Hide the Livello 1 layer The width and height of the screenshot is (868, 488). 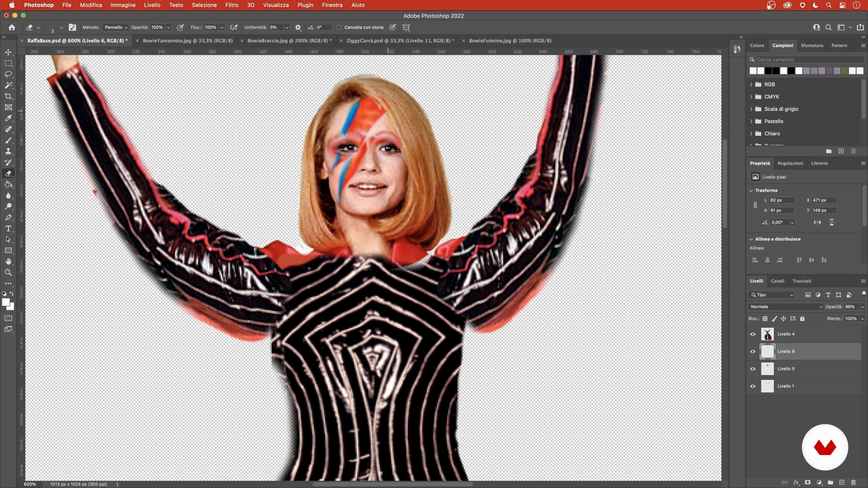pyautogui.click(x=753, y=386)
